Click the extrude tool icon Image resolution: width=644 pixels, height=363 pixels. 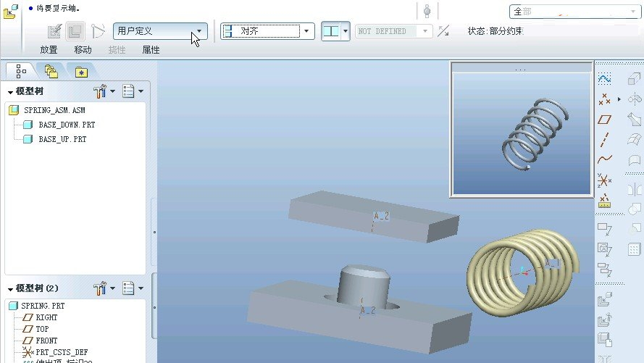[x=635, y=78]
